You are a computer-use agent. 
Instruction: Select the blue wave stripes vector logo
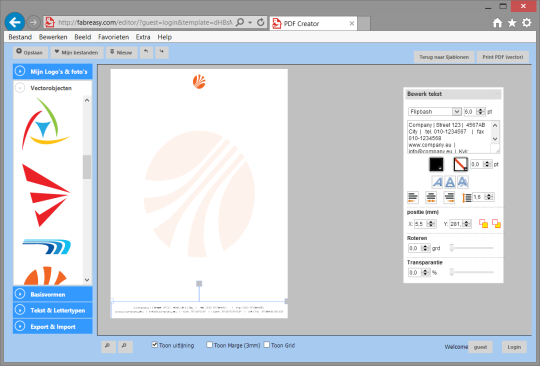tap(47, 247)
